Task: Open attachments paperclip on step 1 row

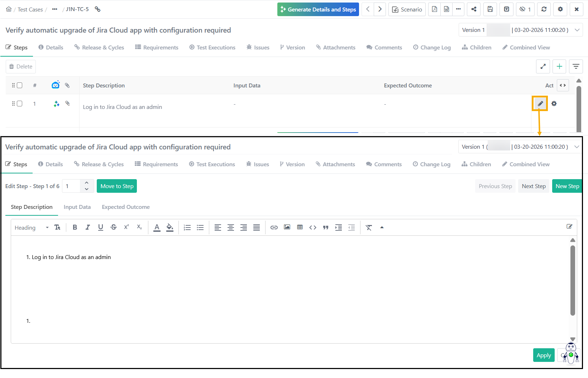Action: click(x=67, y=104)
